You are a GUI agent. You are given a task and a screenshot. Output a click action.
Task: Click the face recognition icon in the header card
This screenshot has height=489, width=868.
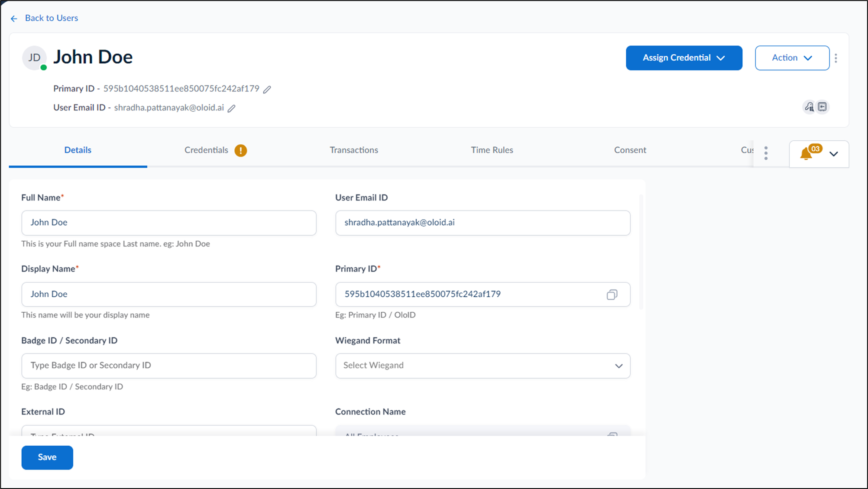coord(809,107)
